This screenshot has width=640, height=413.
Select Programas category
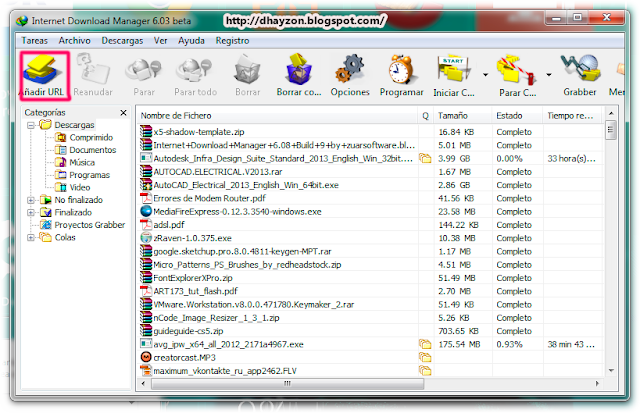(89, 175)
